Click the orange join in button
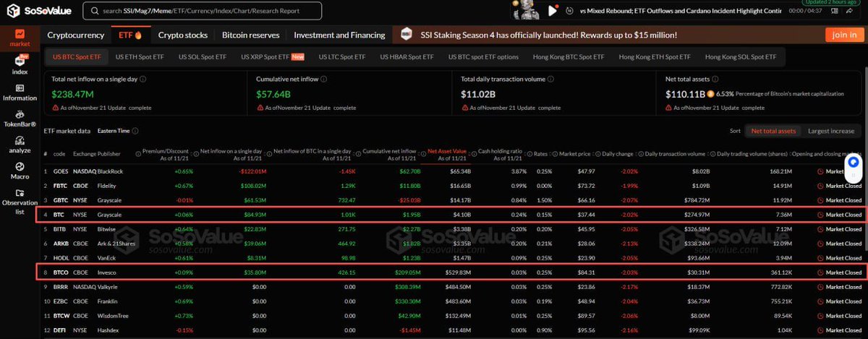 (844, 35)
